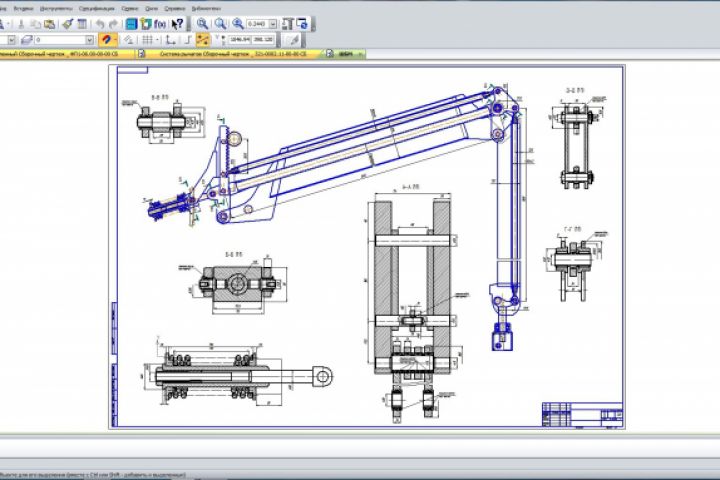Open the Properties icon next to brush
720x480 pixels.
tap(82, 24)
